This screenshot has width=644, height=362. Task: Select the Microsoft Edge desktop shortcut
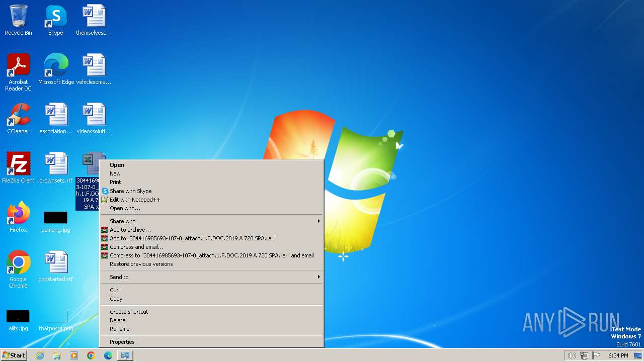[x=56, y=69]
